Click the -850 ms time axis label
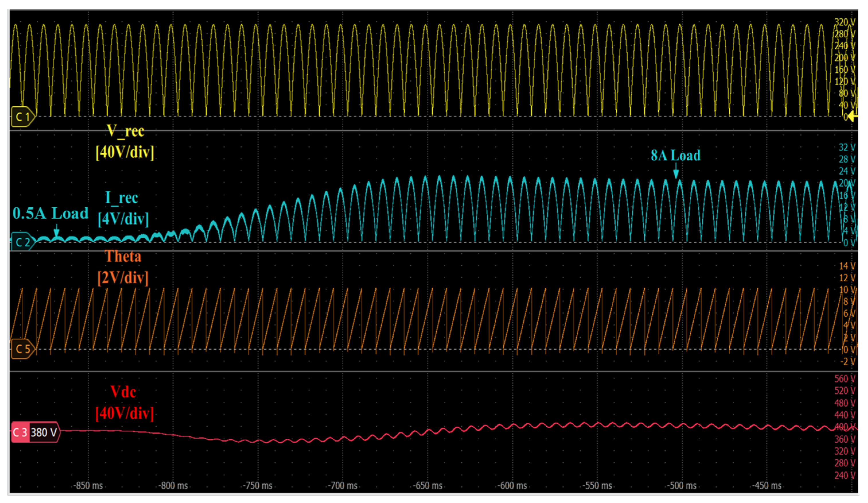The width and height of the screenshot is (868, 503). coord(88,485)
